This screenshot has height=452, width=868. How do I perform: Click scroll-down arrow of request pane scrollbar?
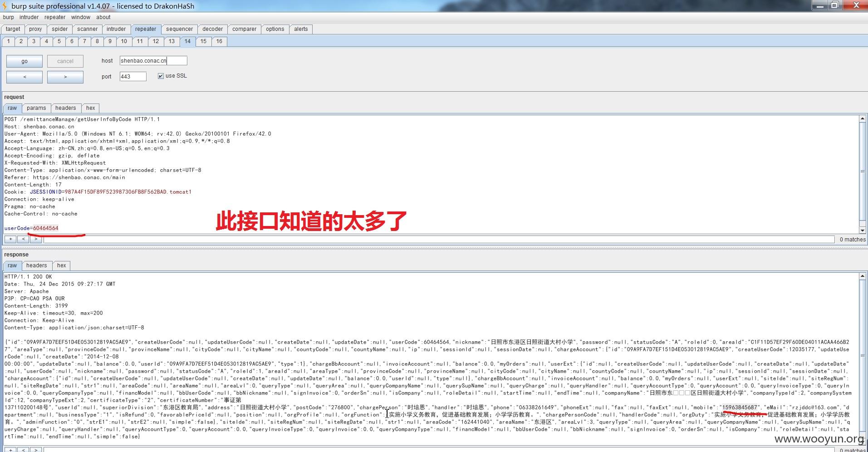tap(862, 230)
